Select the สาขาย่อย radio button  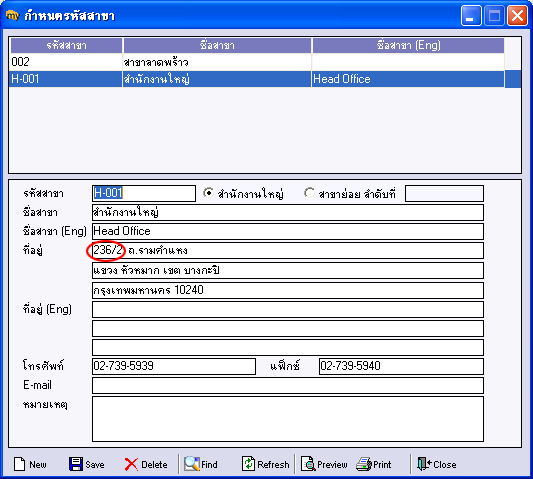[x=309, y=193]
